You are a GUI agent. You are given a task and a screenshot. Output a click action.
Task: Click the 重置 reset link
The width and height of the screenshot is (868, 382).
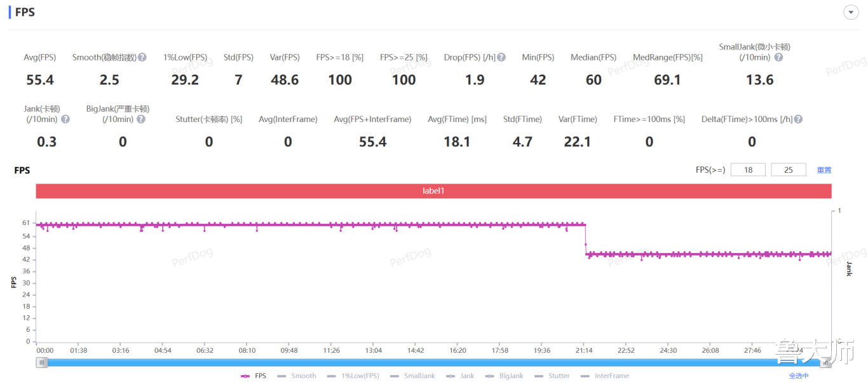point(824,170)
